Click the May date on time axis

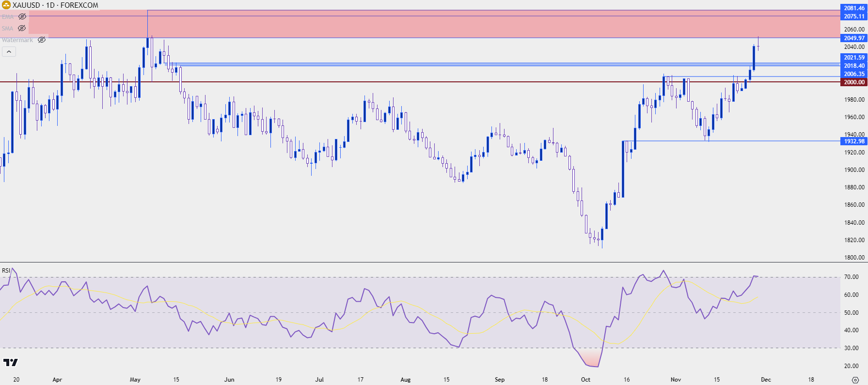click(x=135, y=380)
